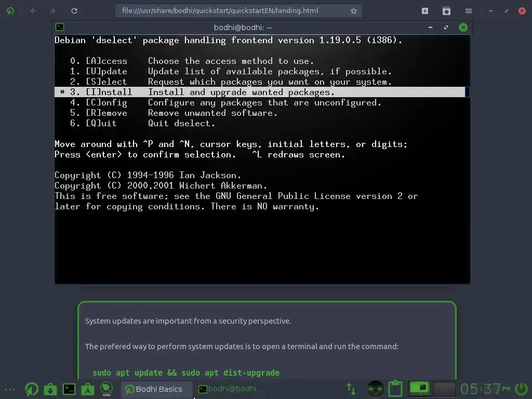The image size is (532, 399).
Task: Click the 'Press <enter> to confirm selection' text
Action: click(145, 155)
